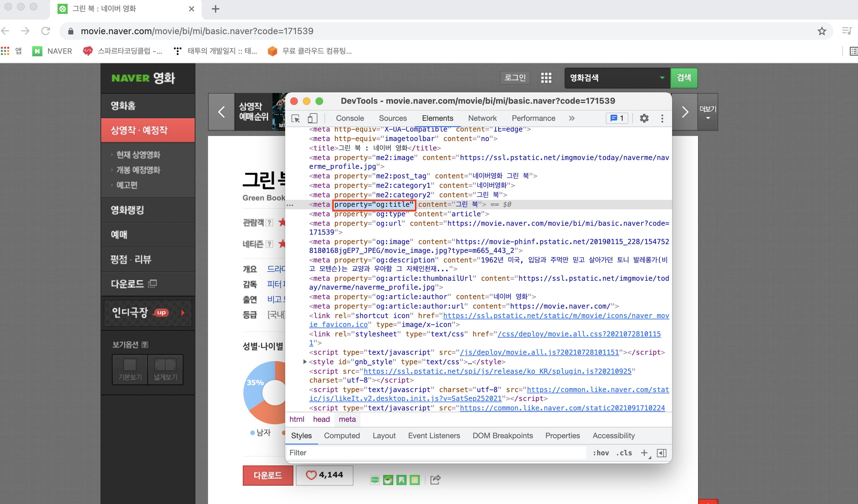
Task: Switch to the Console tab
Action: click(x=350, y=118)
